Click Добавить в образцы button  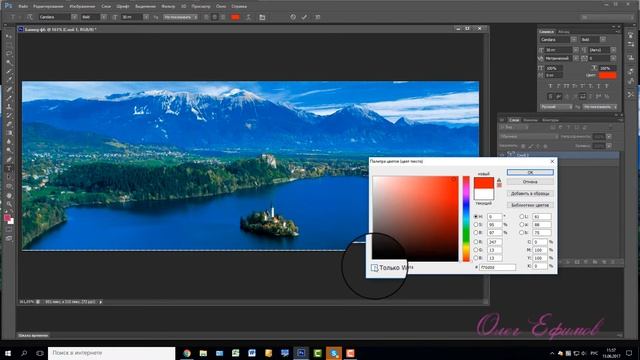click(530, 193)
